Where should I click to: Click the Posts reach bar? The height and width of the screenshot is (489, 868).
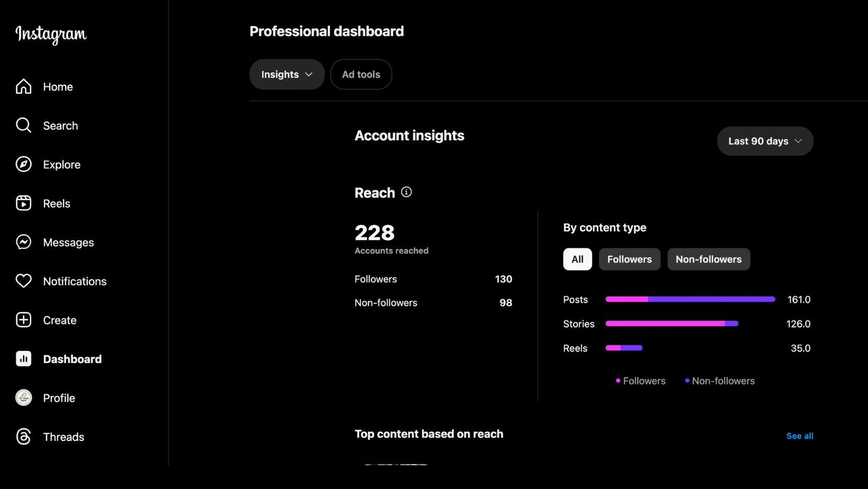coord(690,300)
